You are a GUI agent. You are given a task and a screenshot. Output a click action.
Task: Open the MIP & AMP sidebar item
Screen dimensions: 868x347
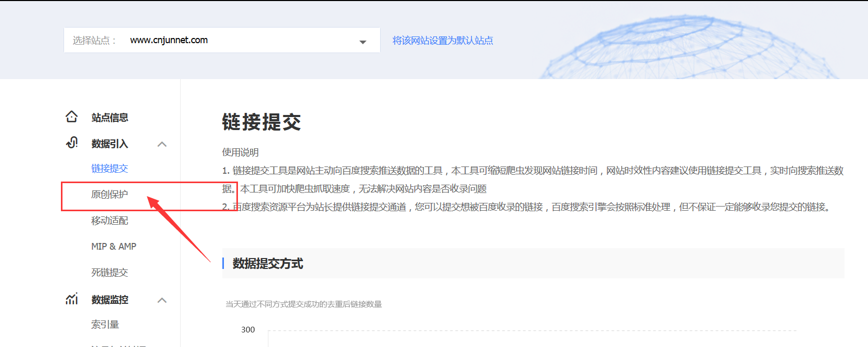coord(114,247)
